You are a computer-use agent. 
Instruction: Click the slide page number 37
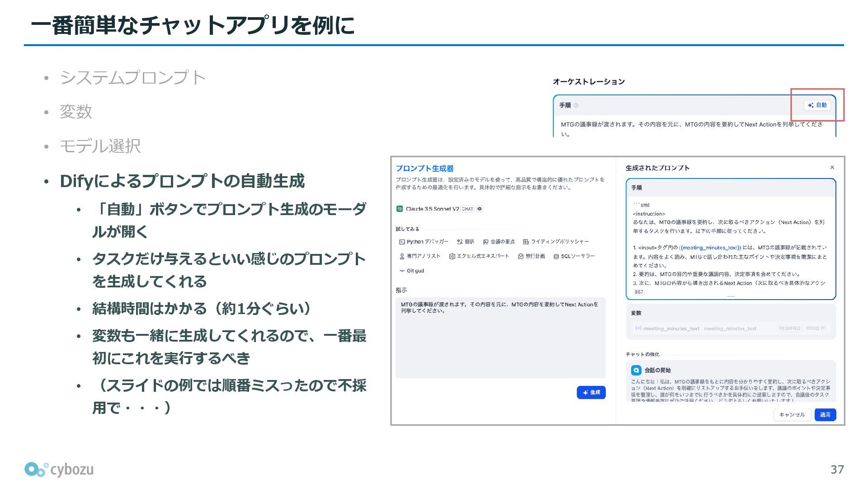pos(837,469)
